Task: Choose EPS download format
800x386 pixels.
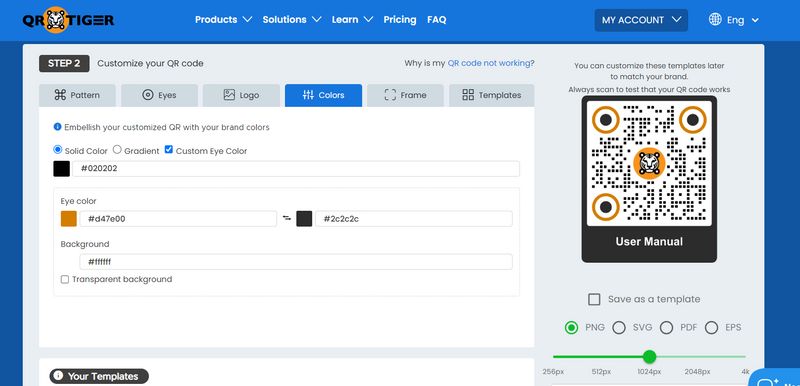Action: point(711,327)
